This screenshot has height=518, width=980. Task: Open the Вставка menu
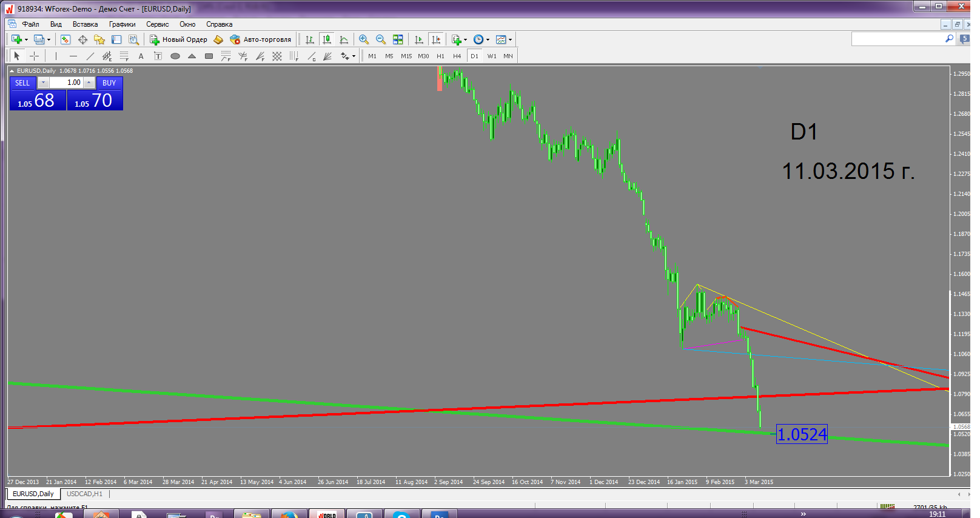(x=85, y=24)
